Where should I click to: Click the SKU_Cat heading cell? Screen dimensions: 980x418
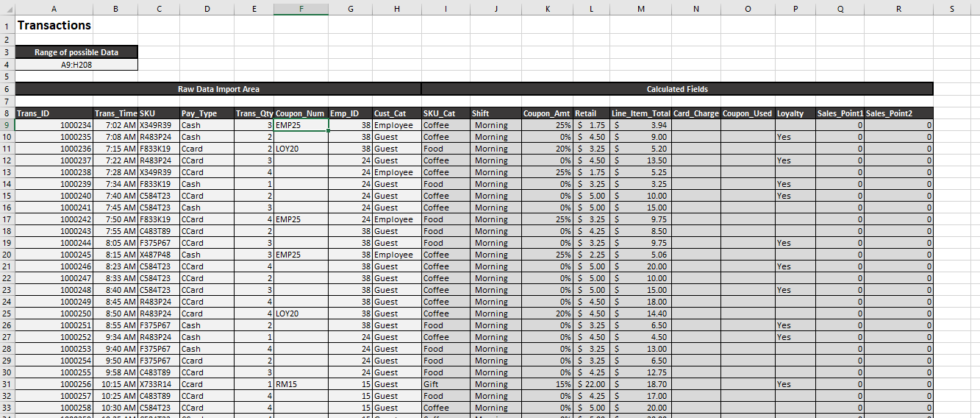coord(446,113)
